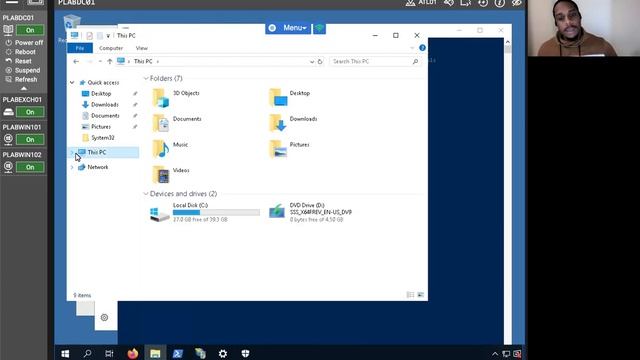Screen dimensions: 640x360
Task: Open the customize quick access toolbar dropdown
Action: pyautogui.click(x=108, y=36)
